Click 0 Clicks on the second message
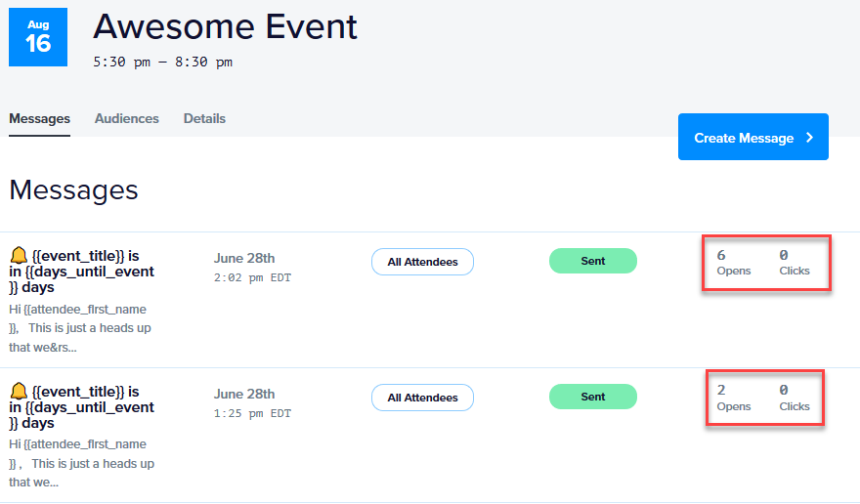 point(795,399)
